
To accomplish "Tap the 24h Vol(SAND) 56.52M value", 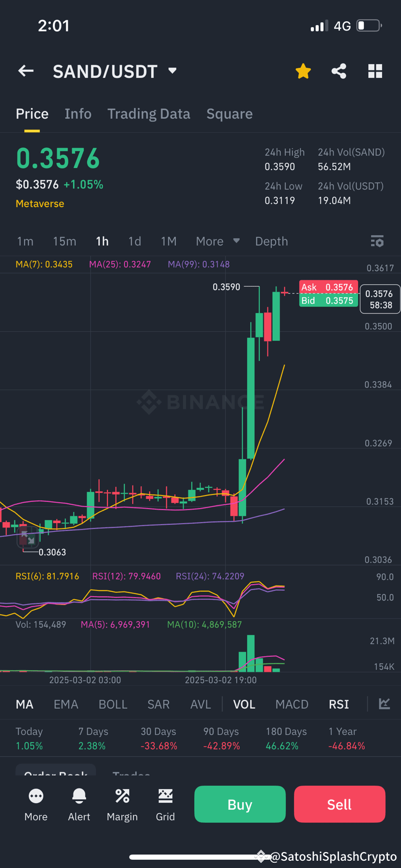I will click(x=334, y=167).
